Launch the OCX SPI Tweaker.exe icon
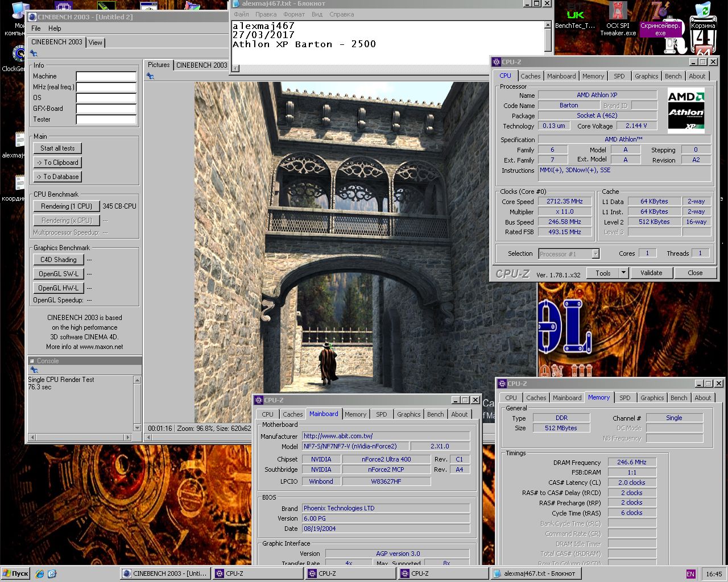728x582 pixels. [618, 18]
